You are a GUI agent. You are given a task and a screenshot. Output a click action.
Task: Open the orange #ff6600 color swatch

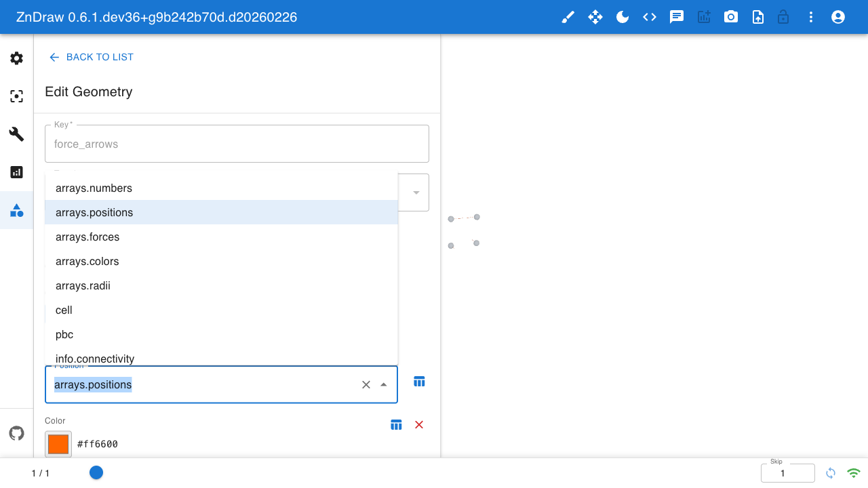[x=58, y=444]
